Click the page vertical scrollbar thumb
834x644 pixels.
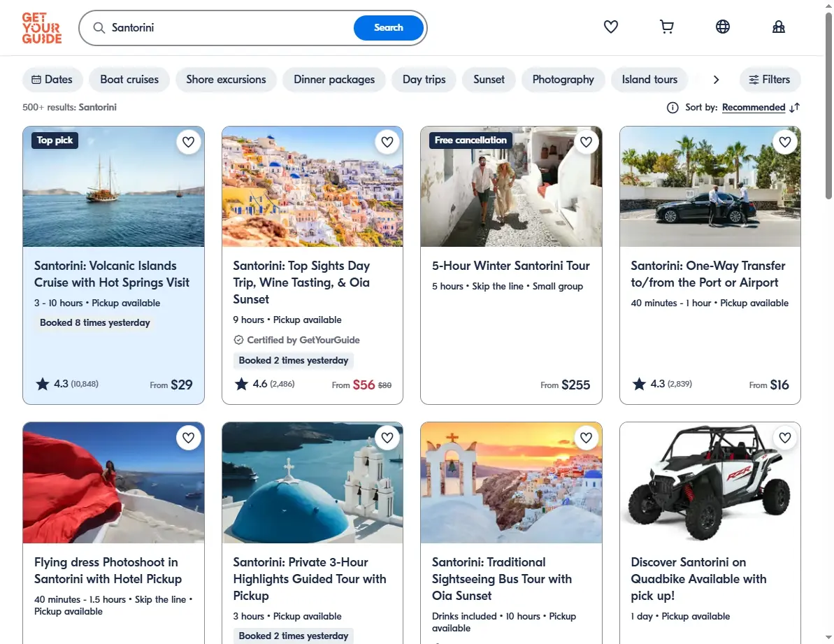(828, 106)
